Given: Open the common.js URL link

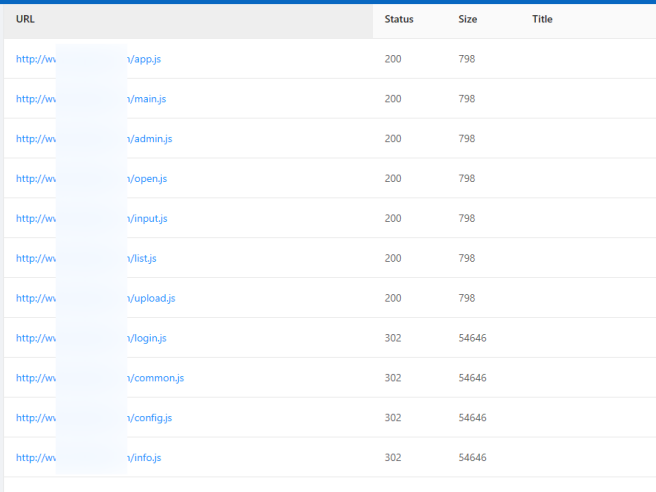Looking at the screenshot, I should pyautogui.click(x=100, y=378).
